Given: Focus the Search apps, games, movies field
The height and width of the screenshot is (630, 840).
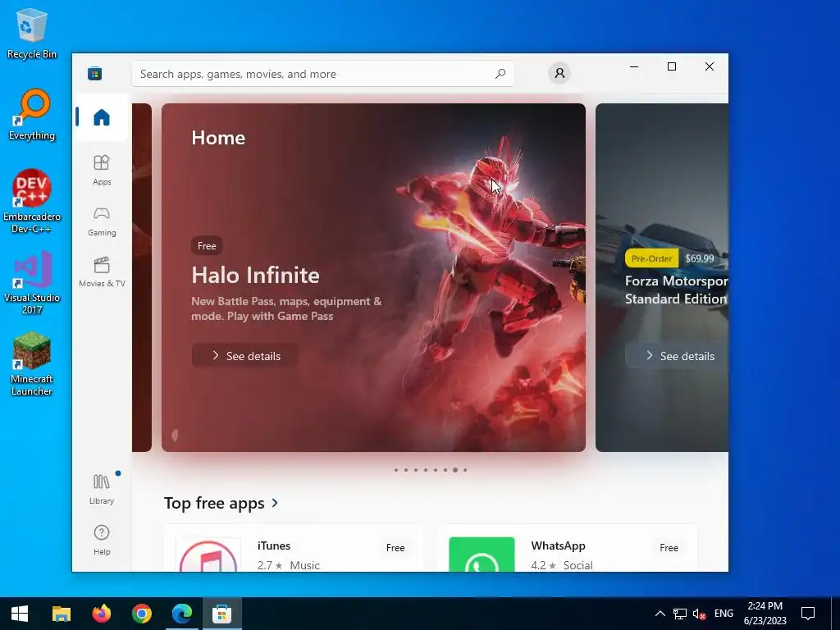Looking at the screenshot, I should [x=323, y=74].
